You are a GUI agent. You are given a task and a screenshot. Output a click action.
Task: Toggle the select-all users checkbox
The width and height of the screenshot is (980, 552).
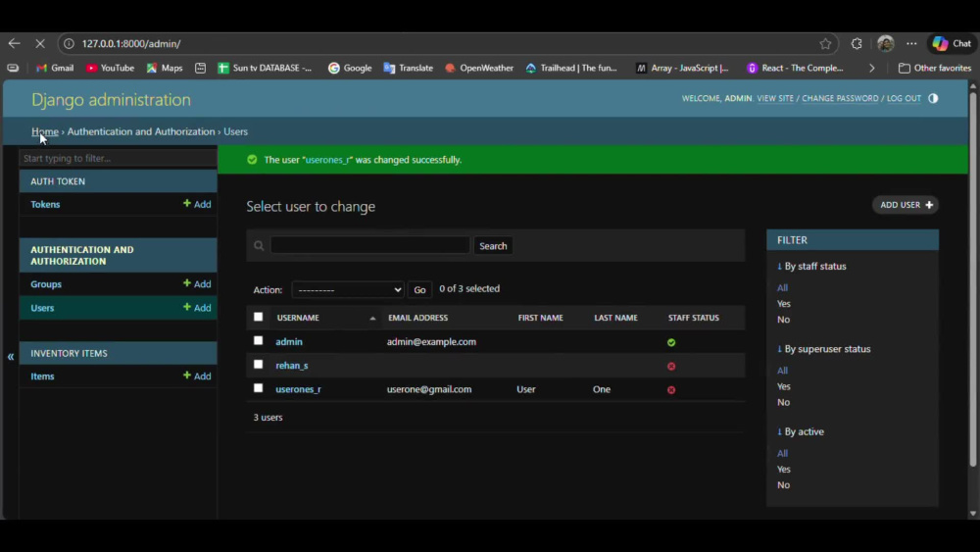coord(258,317)
